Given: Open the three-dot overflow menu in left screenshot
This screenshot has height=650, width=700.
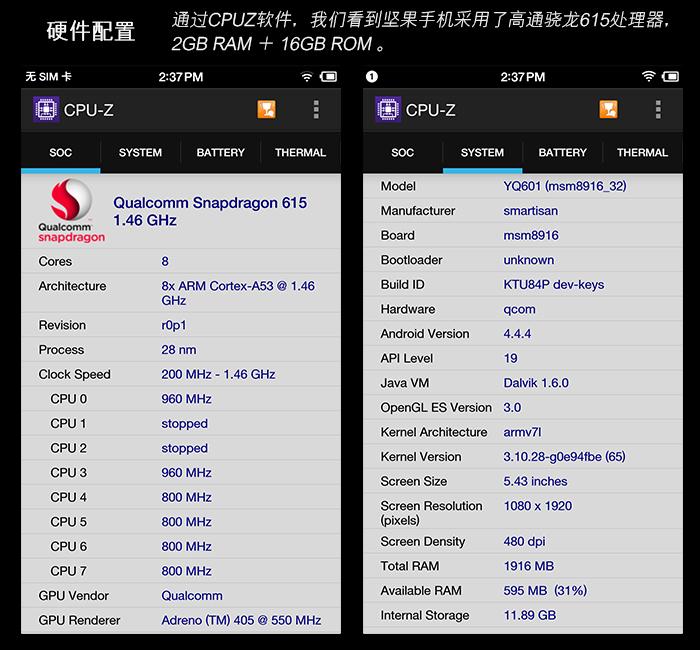Looking at the screenshot, I should 316,109.
